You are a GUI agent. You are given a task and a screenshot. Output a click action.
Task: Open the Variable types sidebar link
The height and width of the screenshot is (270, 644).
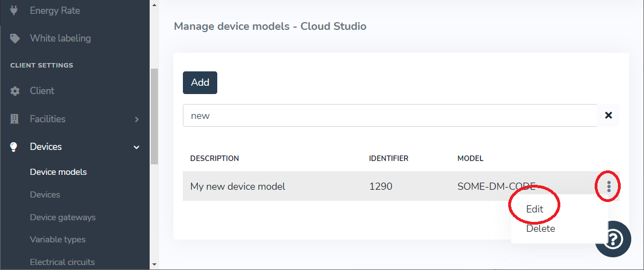pos(58,240)
